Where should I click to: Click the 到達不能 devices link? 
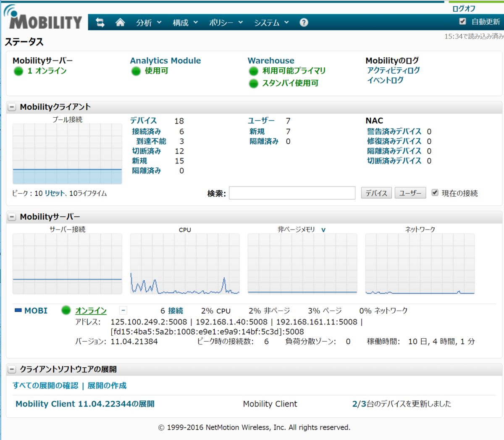pos(151,142)
